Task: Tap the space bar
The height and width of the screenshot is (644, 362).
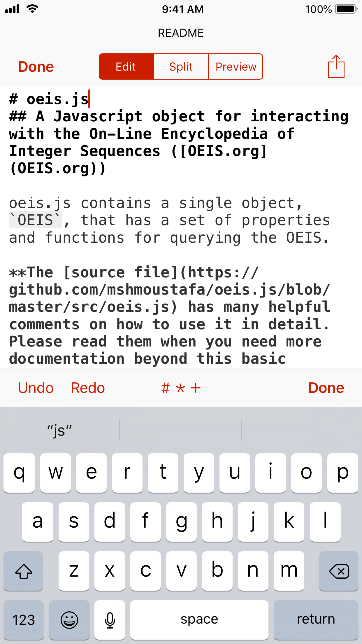Action: 198,619
